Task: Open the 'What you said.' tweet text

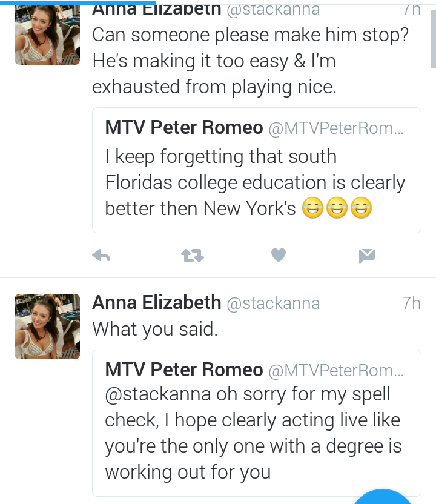Action: click(155, 330)
